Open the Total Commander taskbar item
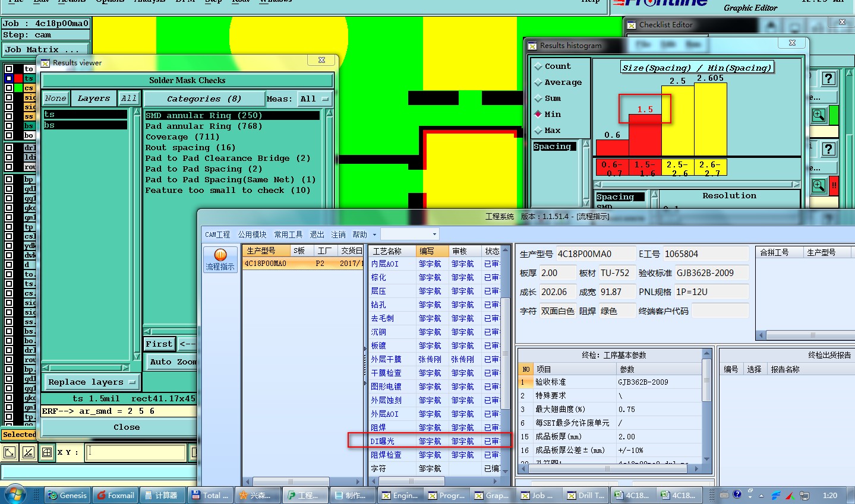The height and width of the screenshot is (504, 855). tap(210, 495)
